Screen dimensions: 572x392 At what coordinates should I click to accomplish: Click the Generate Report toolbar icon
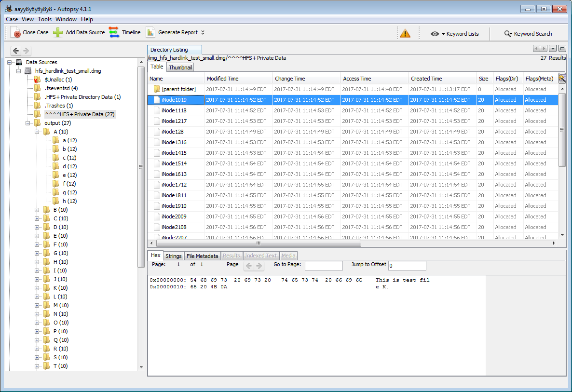pyautogui.click(x=150, y=32)
